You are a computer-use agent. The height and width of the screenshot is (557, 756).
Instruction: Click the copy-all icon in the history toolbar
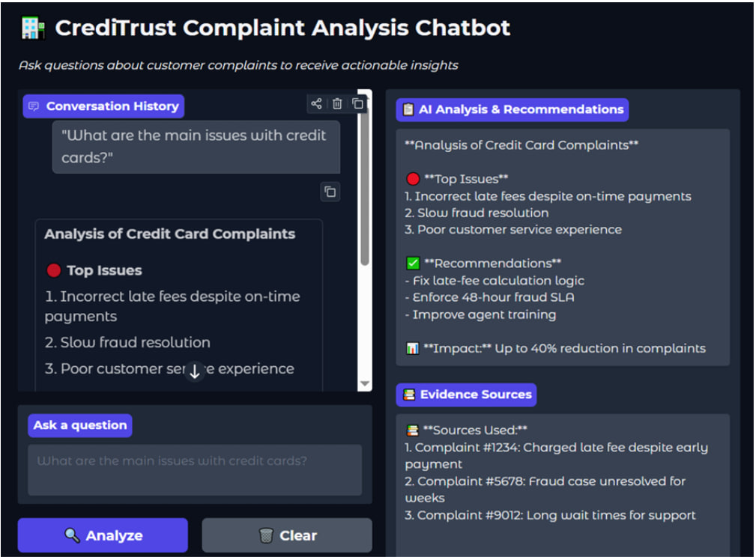pyautogui.click(x=358, y=104)
